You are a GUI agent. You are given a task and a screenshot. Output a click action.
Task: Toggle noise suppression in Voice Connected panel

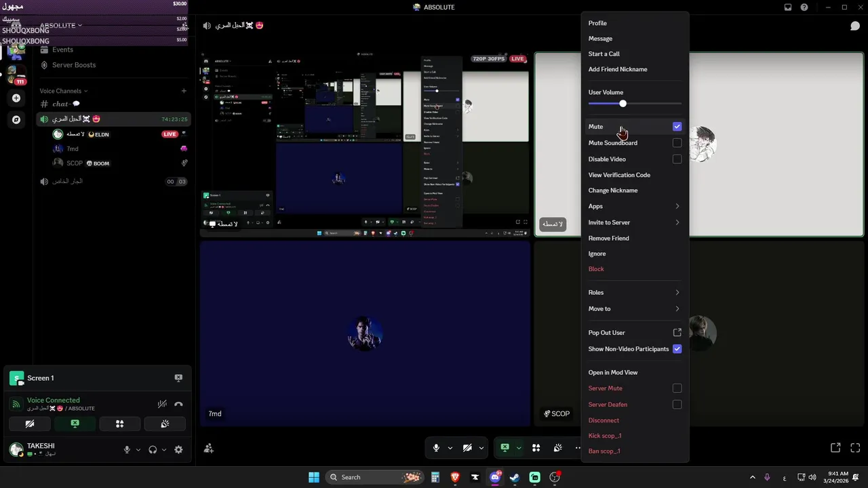162,404
